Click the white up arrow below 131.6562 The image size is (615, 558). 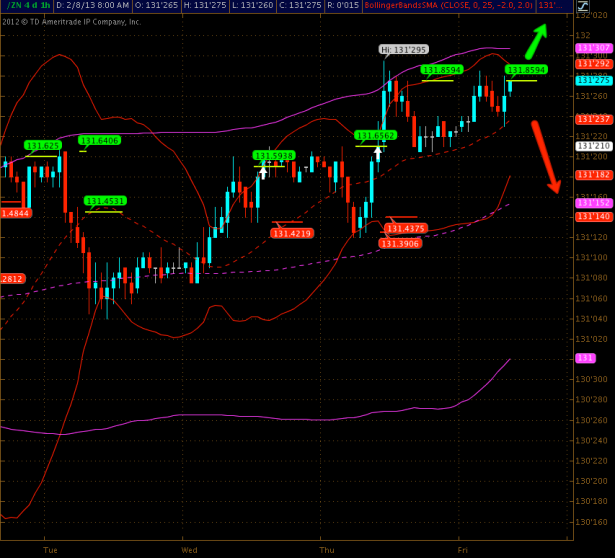coord(378,151)
